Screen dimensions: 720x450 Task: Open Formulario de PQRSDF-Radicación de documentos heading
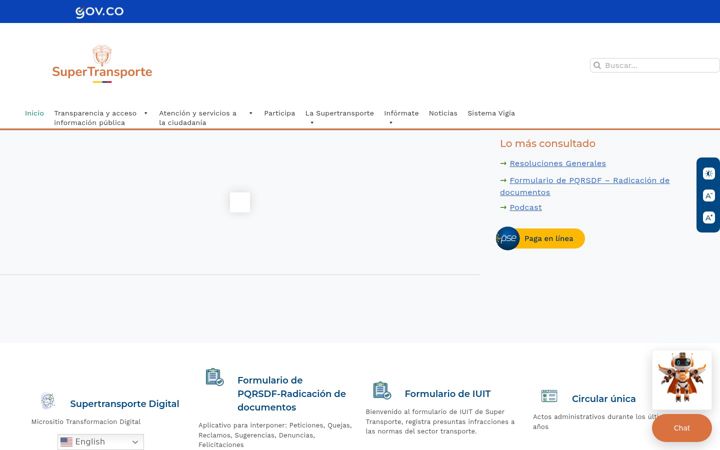point(292,394)
